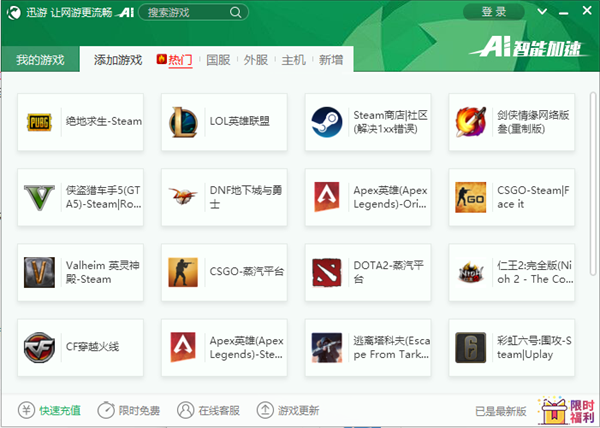Click 快速充值 link text
600x428 pixels.
[60, 410]
